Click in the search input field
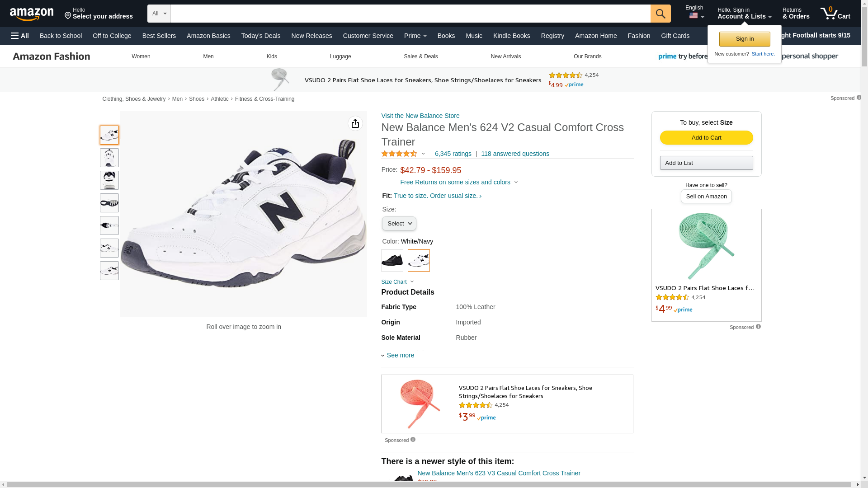The image size is (868, 488). (410, 14)
